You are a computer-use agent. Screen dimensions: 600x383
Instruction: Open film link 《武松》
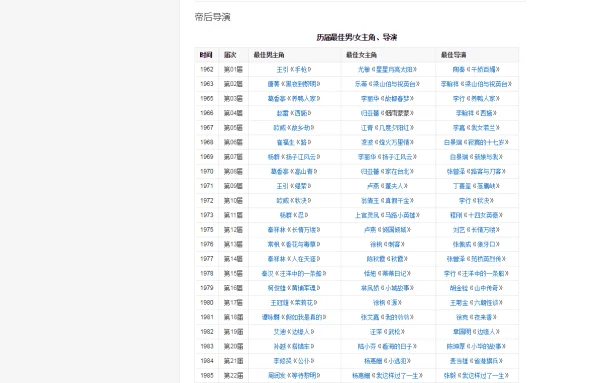[x=394, y=332]
